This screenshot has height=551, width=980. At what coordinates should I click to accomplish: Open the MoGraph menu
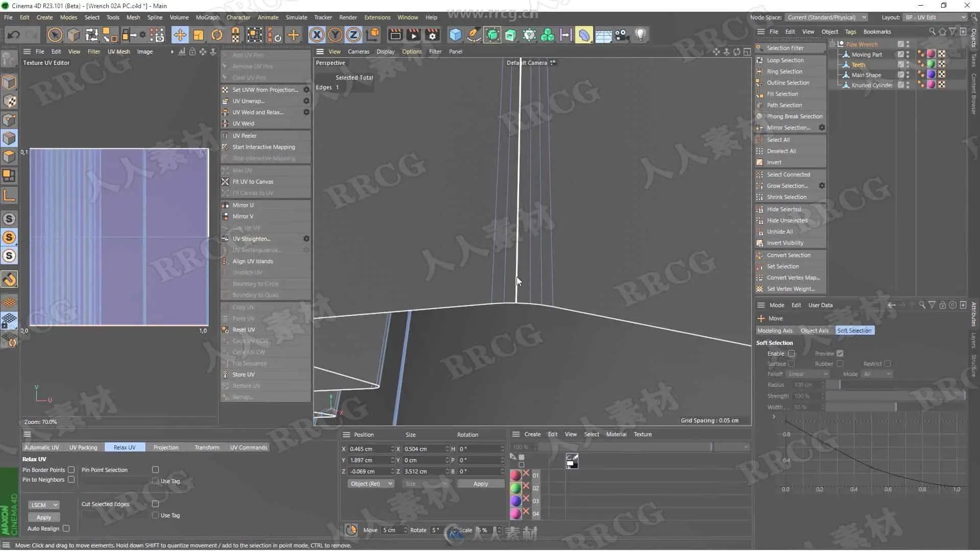[x=207, y=17]
